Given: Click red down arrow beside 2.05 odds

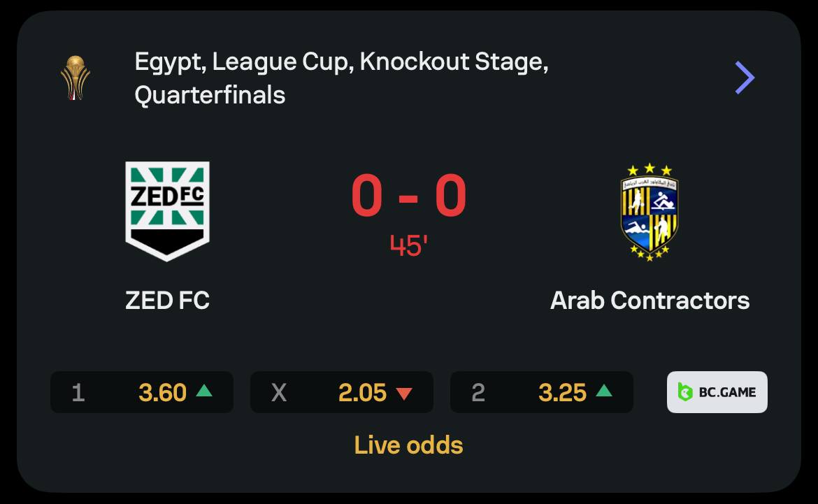Looking at the screenshot, I should 404,393.
